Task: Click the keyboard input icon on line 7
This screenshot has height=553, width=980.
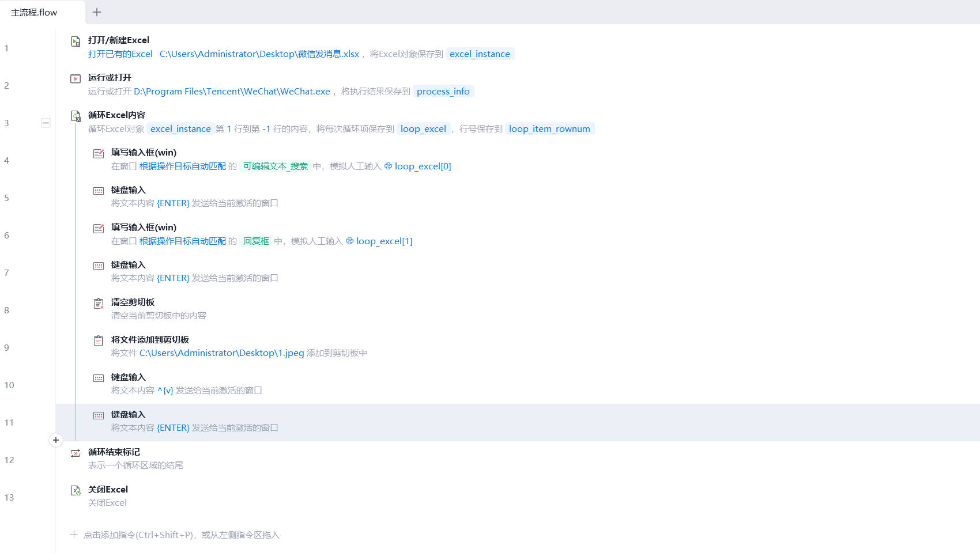Action: tap(99, 266)
